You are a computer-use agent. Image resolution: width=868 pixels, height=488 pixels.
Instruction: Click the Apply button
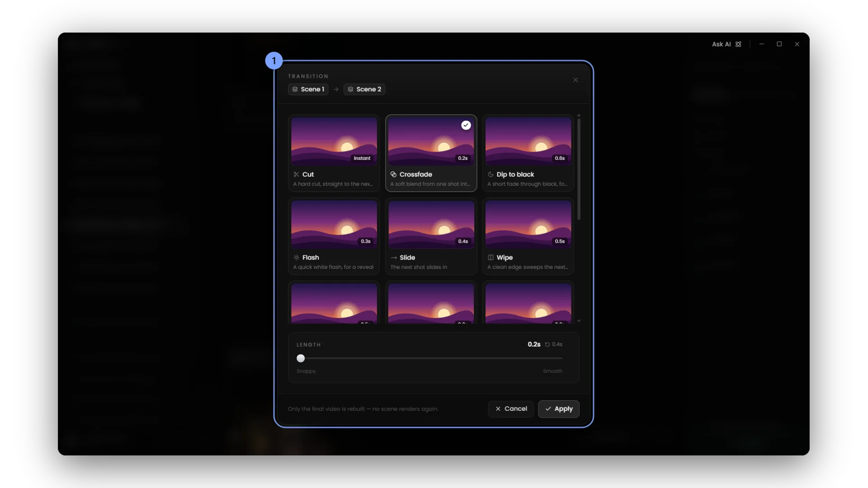(x=558, y=409)
